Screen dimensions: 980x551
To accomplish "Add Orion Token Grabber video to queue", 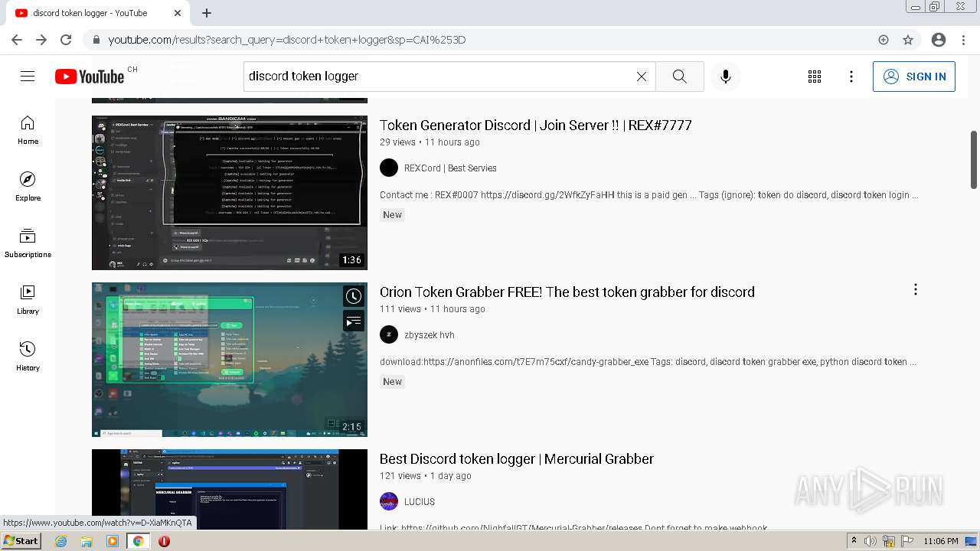I will pos(353,321).
